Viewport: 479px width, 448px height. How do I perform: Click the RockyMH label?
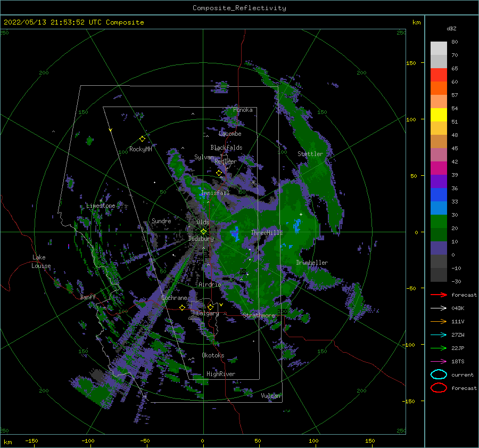141,149
